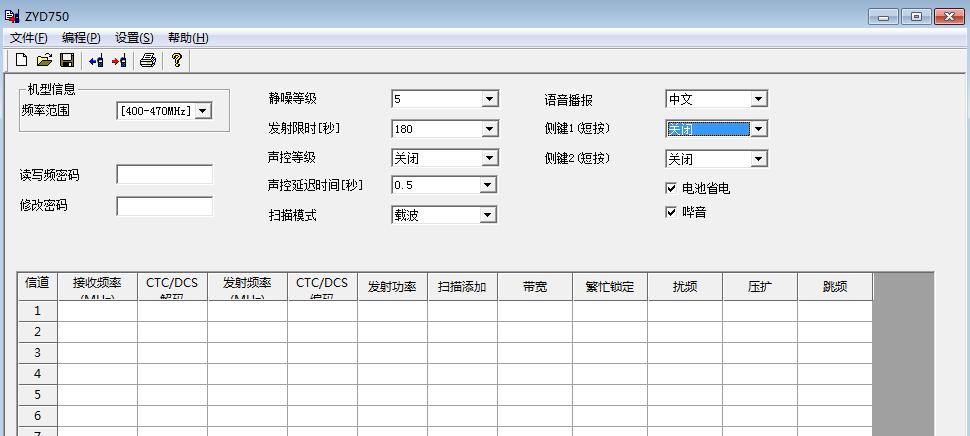Viewport: 970px width, 436px height.
Task: Expand the 静噪等级 dropdown
Action: (x=489, y=99)
